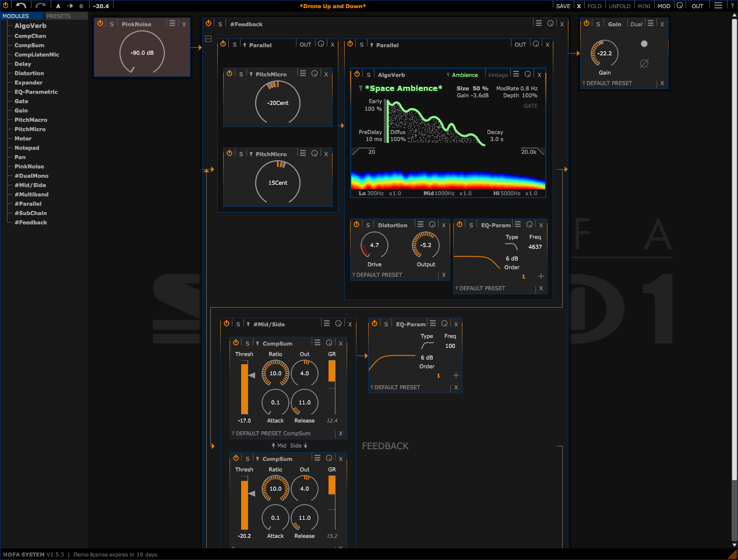Click the Gain knob showing -22.2
Screen dimensions: 738x560
[x=605, y=54]
